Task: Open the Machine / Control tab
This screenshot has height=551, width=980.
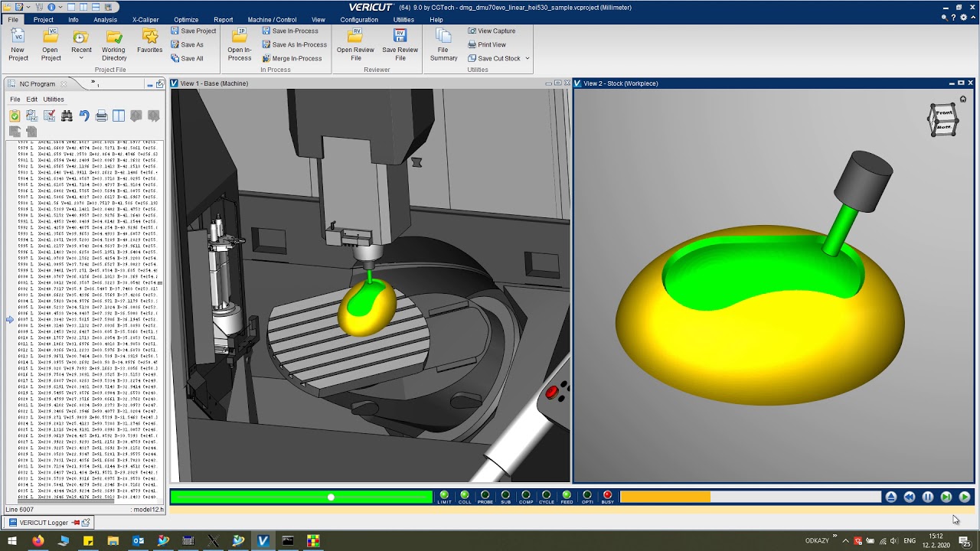Action: [272, 20]
